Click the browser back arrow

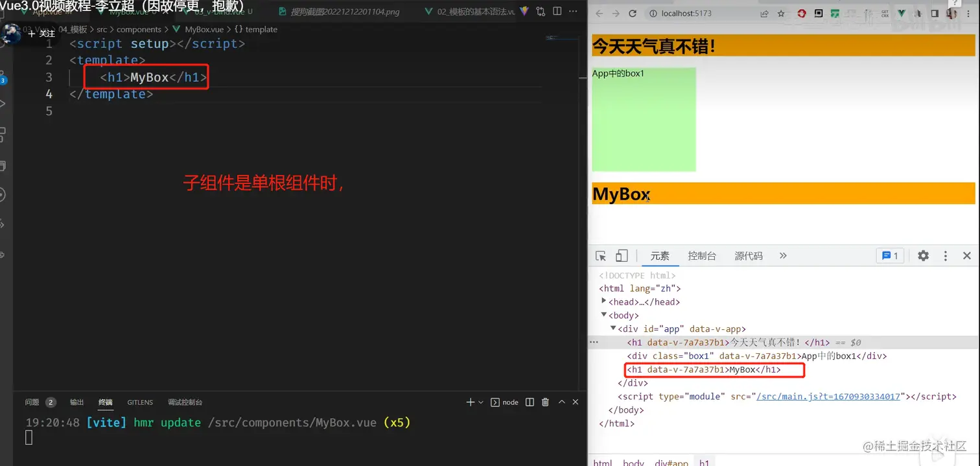tap(599, 14)
